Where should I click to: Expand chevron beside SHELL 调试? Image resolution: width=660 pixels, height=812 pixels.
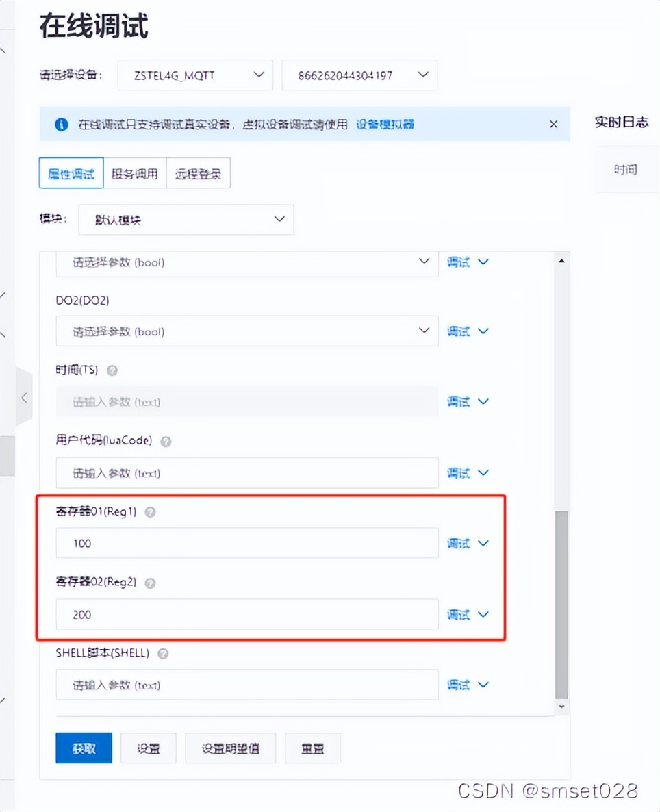point(483,685)
